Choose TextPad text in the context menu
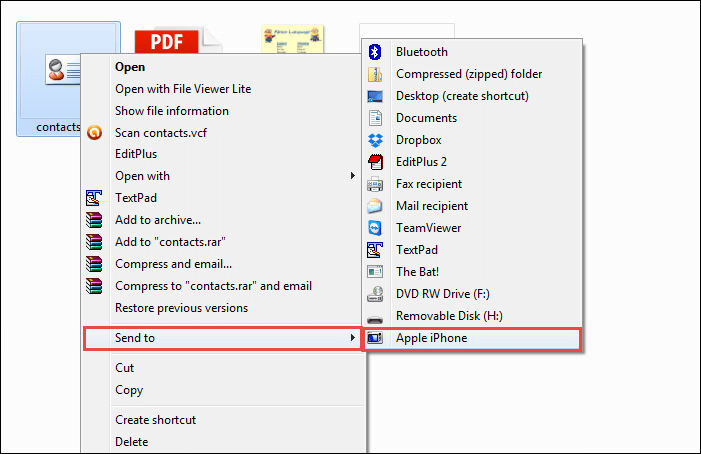Screen dimensions: 701x454 pyautogui.click(x=136, y=198)
